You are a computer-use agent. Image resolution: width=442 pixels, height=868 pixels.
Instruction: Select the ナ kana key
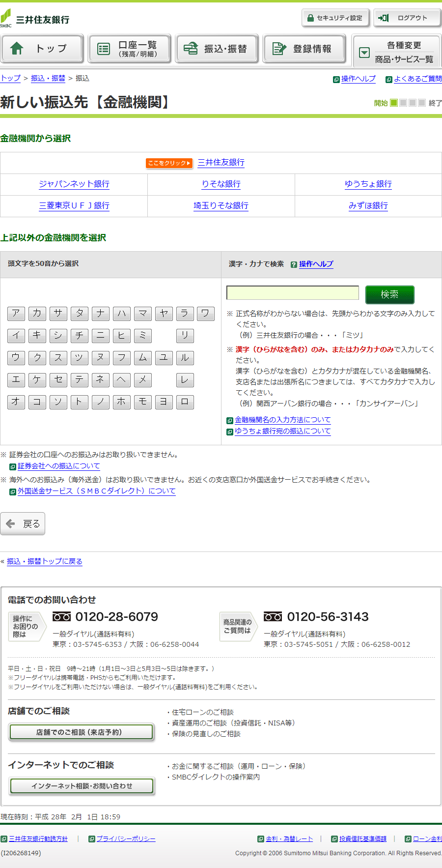(101, 314)
